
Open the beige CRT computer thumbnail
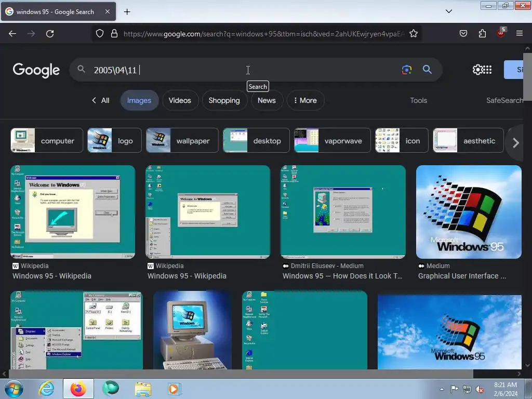[x=192, y=330]
